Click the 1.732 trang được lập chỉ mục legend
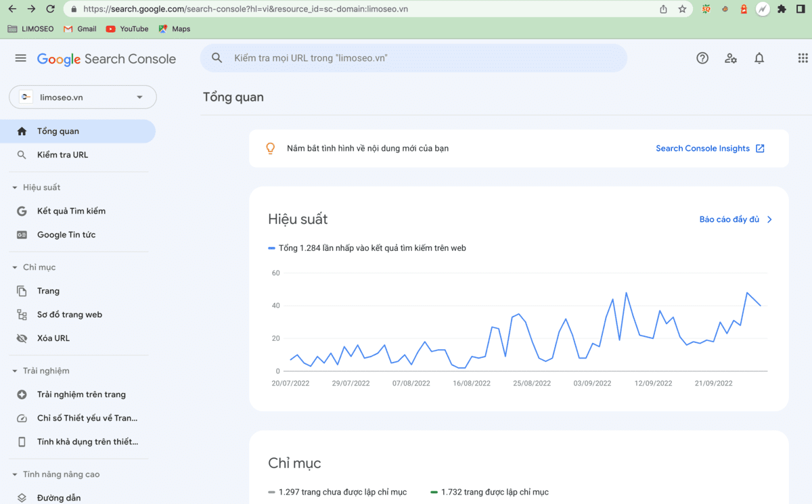This screenshot has width=812, height=504. pyautogui.click(x=489, y=492)
